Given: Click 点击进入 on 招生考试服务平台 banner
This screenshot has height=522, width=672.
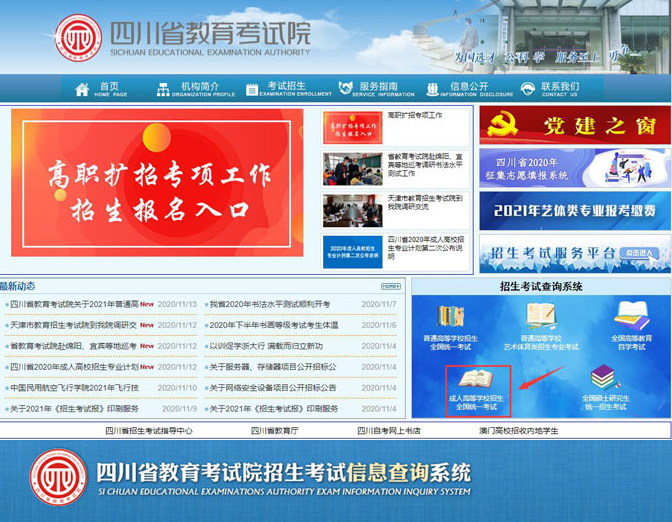Looking at the screenshot, I should (639, 253).
